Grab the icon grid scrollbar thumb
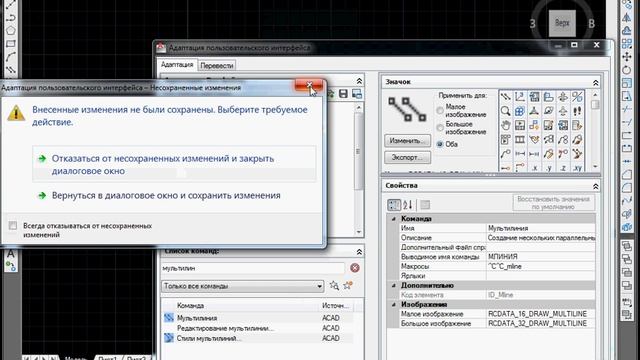The image size is (640, 360). coord(595,105)
